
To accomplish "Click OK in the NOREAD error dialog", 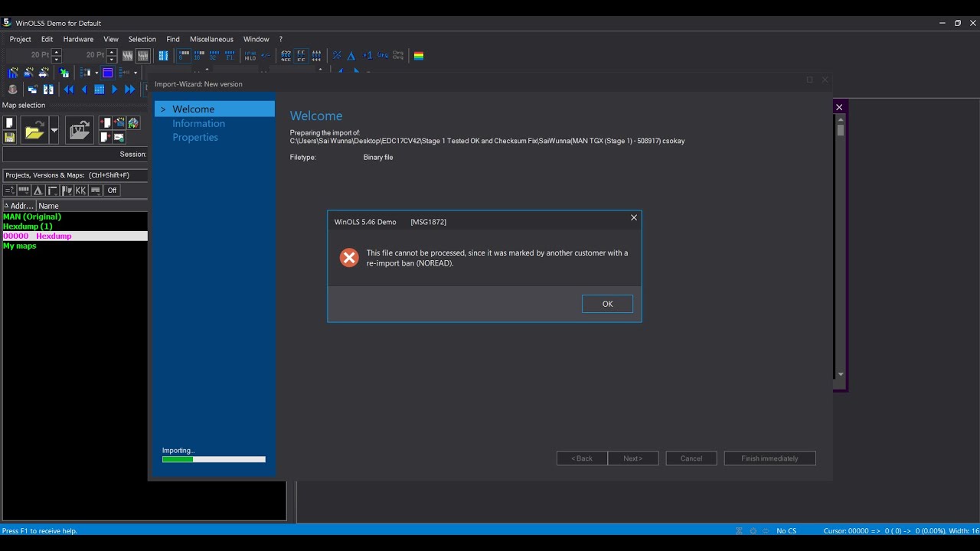I will [x=607, y=304].
